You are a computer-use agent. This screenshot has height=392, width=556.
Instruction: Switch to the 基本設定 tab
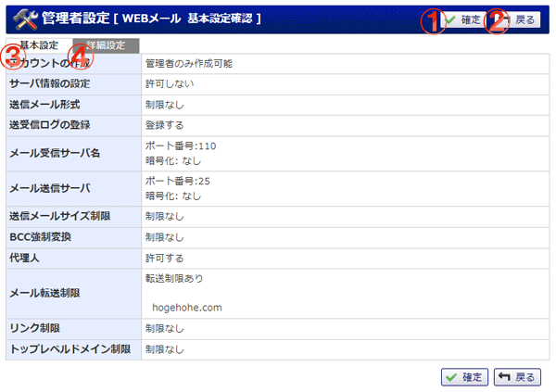[x=39, y=45]
